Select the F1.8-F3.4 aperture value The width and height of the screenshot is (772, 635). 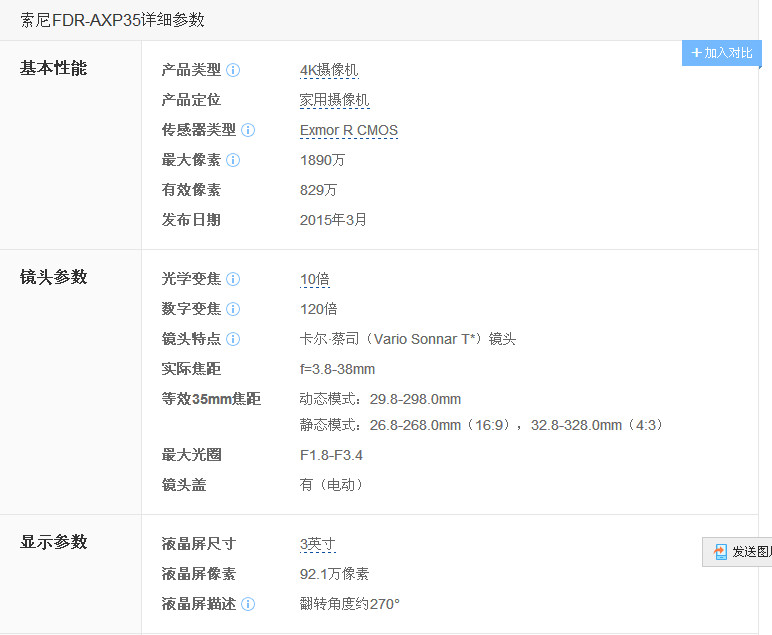331,455
